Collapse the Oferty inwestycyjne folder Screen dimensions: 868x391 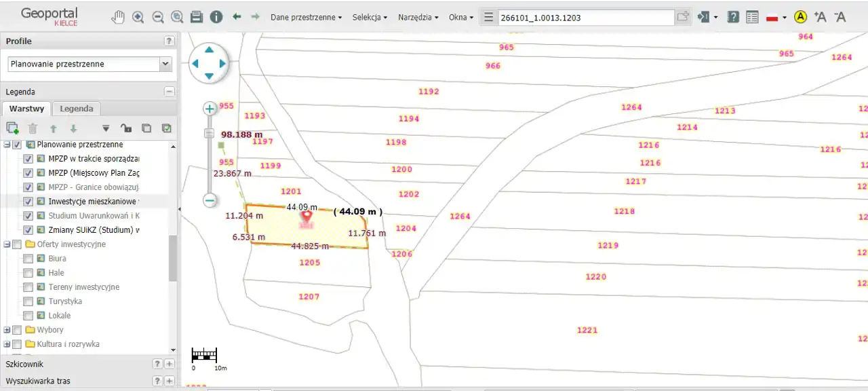tap(7, 244)
